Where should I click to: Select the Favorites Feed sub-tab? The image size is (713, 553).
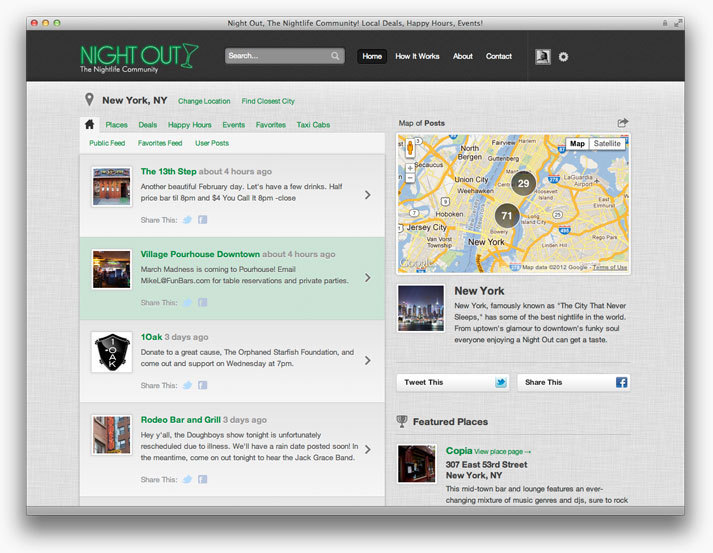tap(160, 143)
